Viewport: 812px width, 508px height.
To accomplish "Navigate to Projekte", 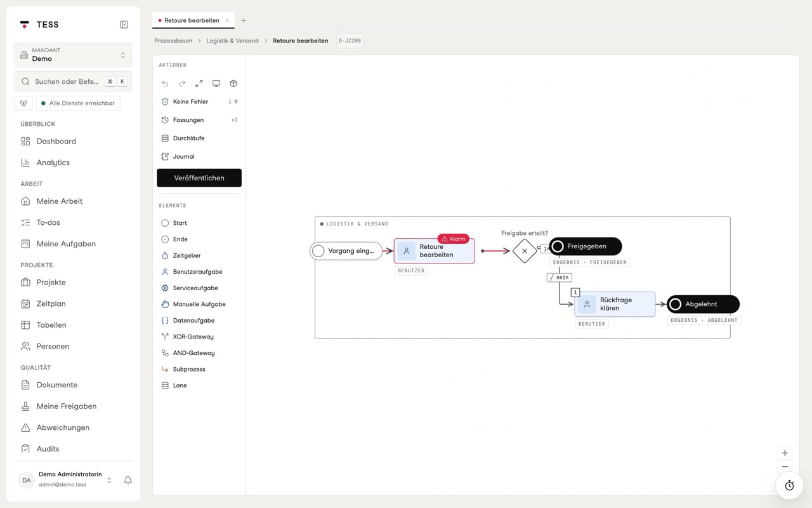I will coord(73,283).
